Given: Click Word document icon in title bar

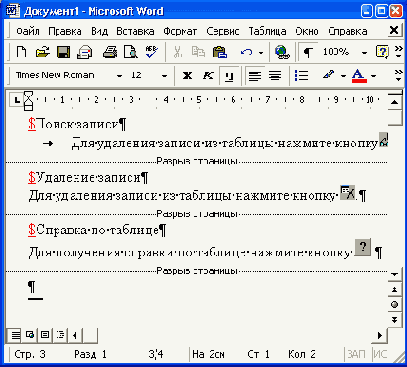Looking at the screenshot, I should tap(13, 10).
